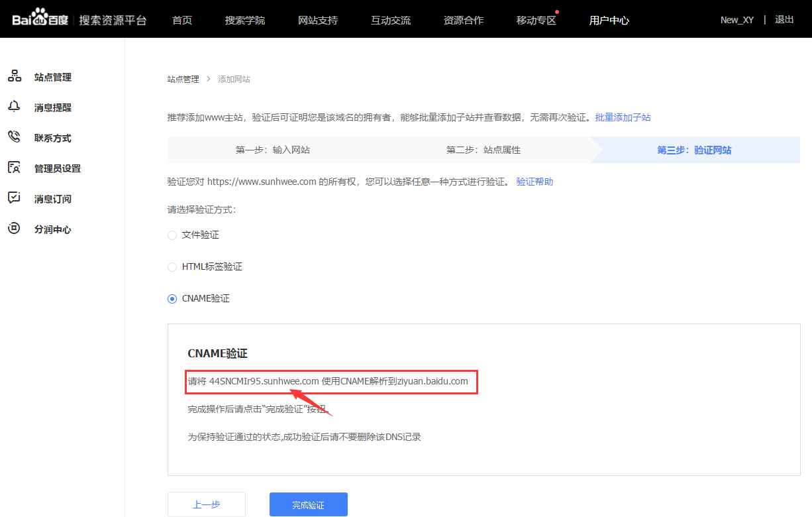Select step 第一步：输入网站
Screen dimensions: 812x517
click(x=273, y=150)
